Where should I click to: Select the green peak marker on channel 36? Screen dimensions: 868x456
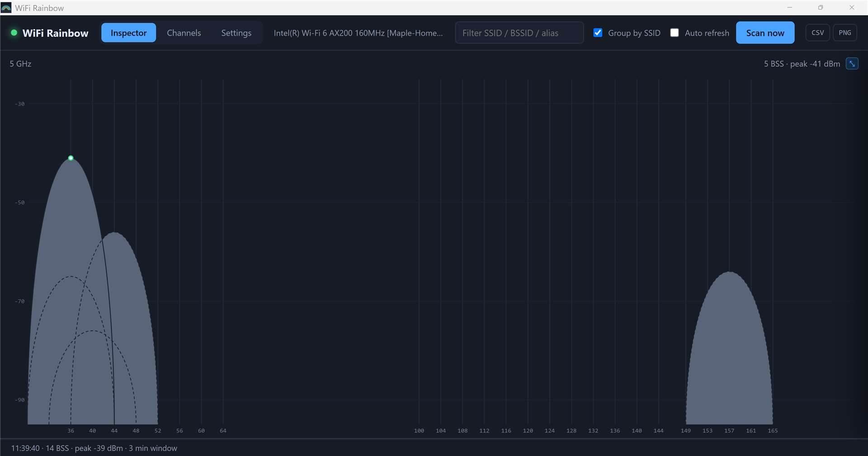pos(71,158)
